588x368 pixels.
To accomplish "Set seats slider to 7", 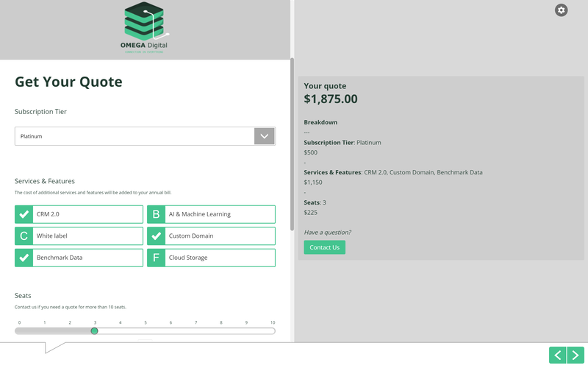I will (x=196, y=331).
